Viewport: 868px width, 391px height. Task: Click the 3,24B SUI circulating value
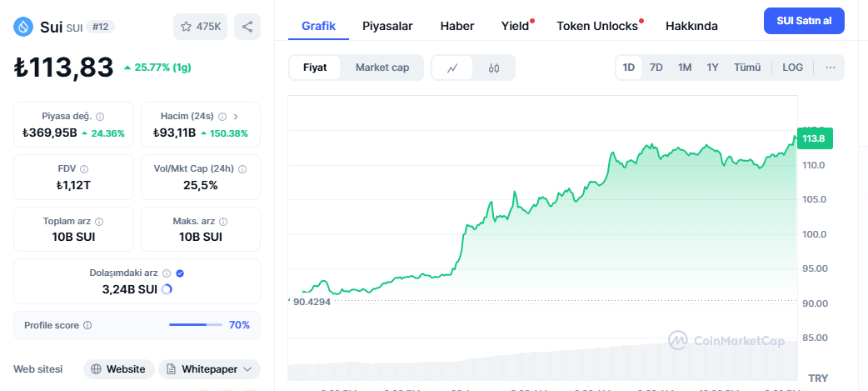[130, 289]
